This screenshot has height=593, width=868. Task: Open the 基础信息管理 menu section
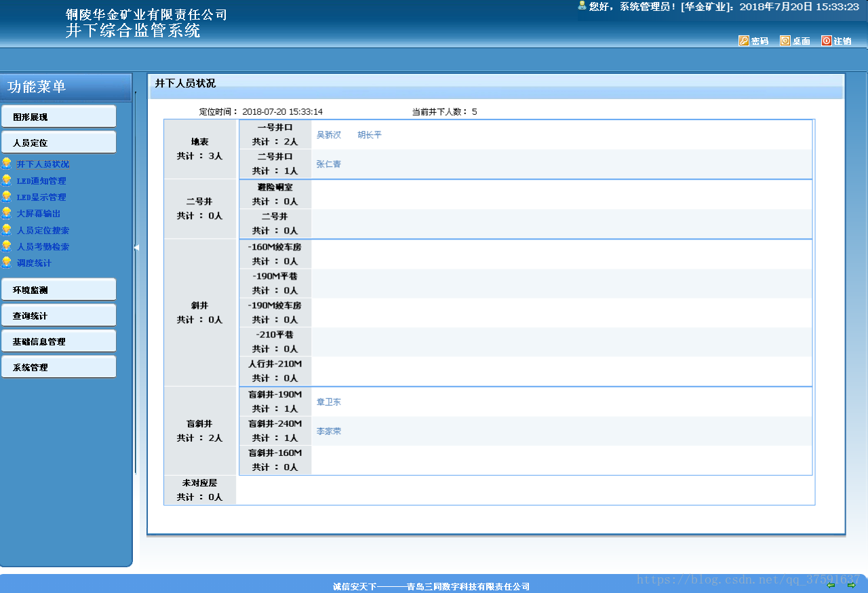[58, 341]
